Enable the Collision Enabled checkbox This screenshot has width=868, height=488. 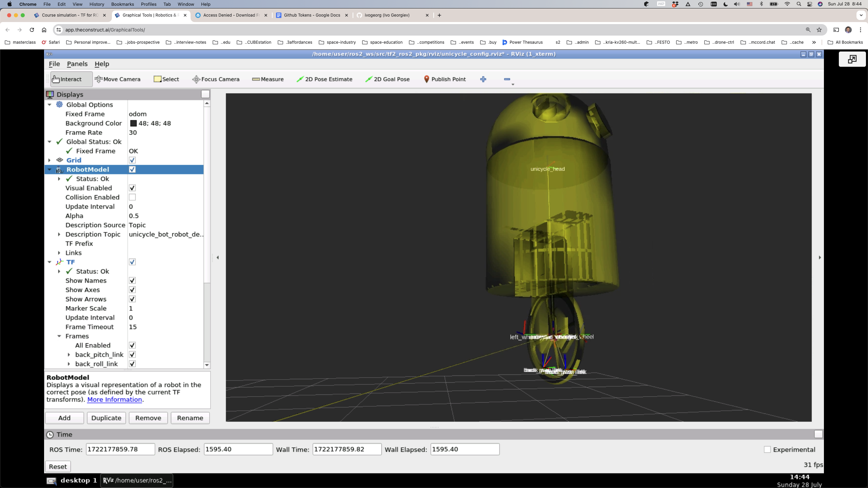click(x=132, y=197)
